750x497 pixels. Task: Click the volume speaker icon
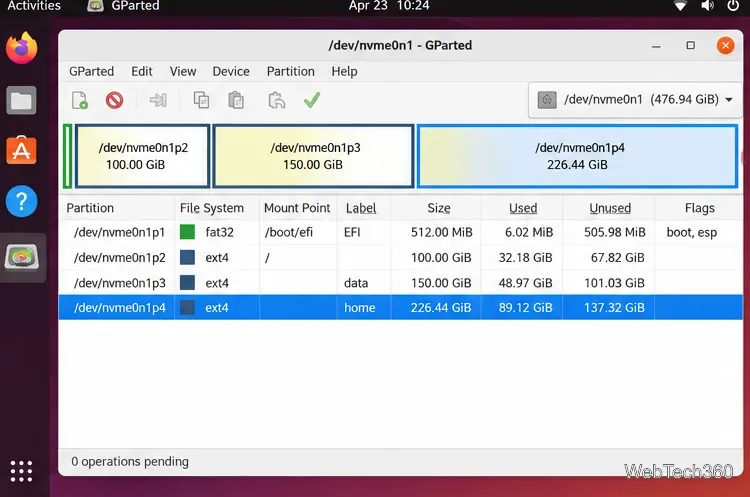point(707,6)
